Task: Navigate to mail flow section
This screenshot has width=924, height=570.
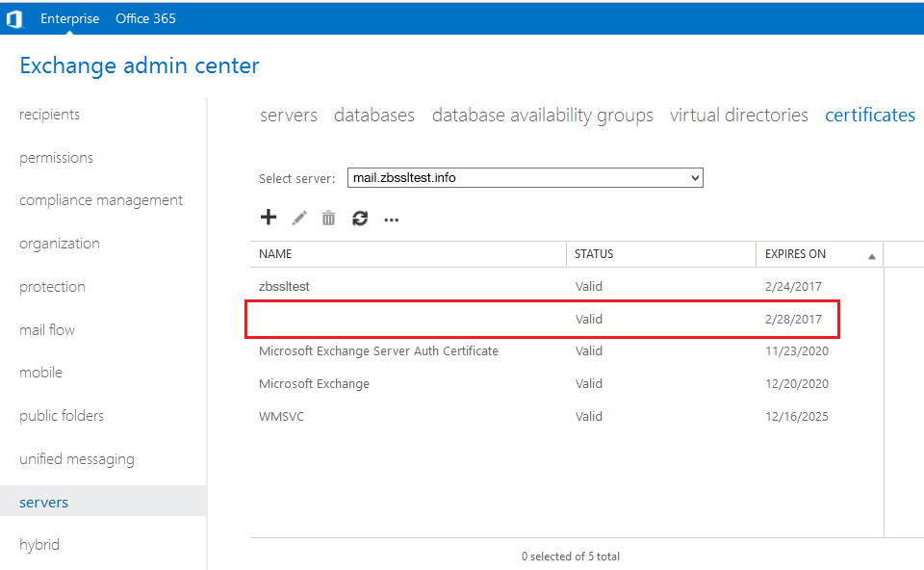Action: [47, 330]
